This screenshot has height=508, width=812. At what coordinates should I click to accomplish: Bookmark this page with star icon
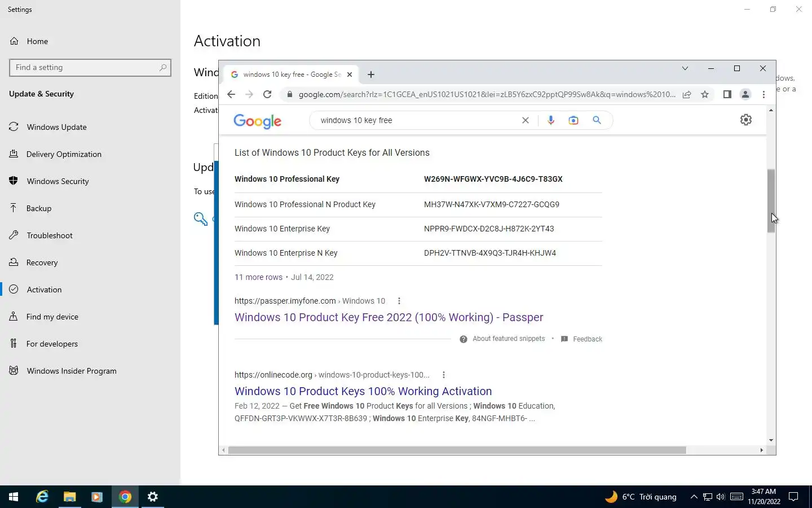(705, 94)
